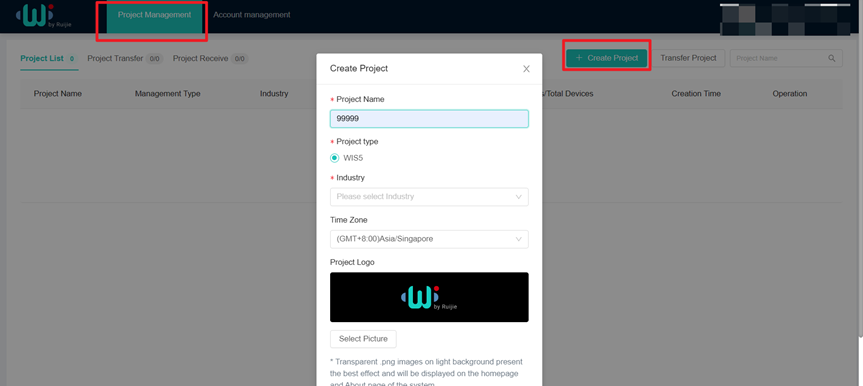Click the Project Logo preview image
Screen dimensions: 863x386
tap(429, 297)
